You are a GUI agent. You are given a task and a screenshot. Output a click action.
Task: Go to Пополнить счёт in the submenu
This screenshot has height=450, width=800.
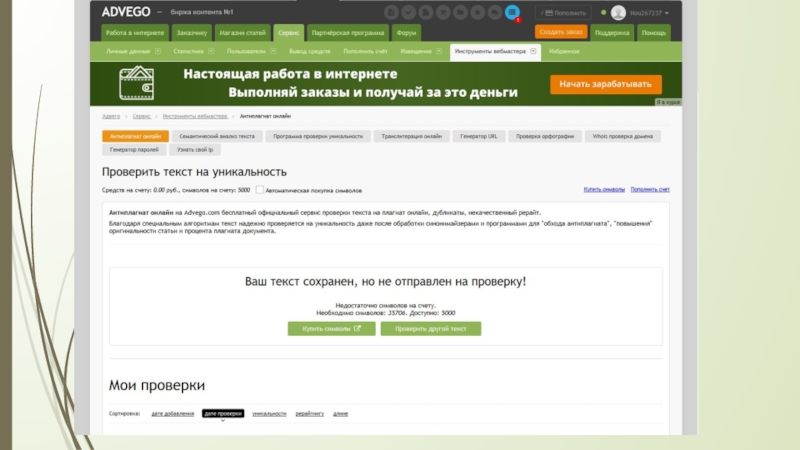365,51
